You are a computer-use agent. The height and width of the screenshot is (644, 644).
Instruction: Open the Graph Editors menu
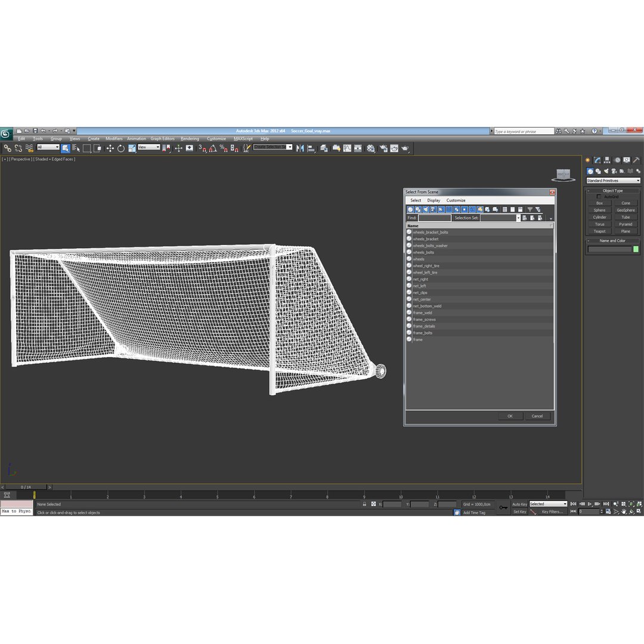click(x=162, y=139)
